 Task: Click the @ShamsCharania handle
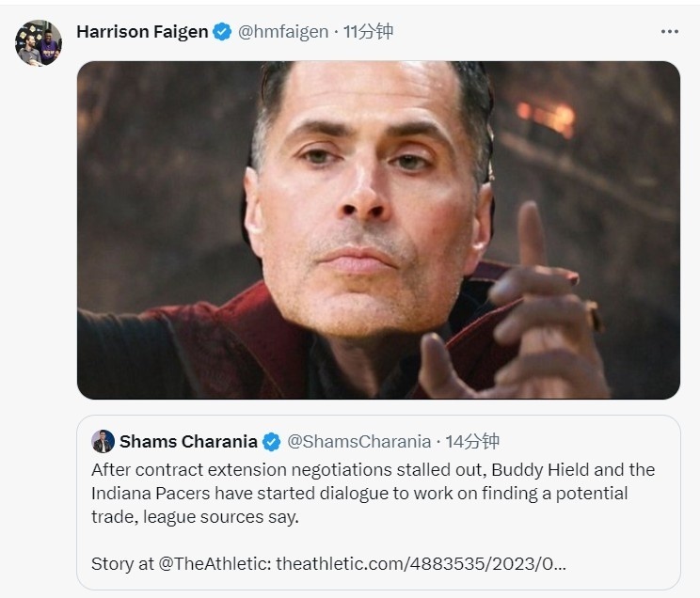pos(358,442)
